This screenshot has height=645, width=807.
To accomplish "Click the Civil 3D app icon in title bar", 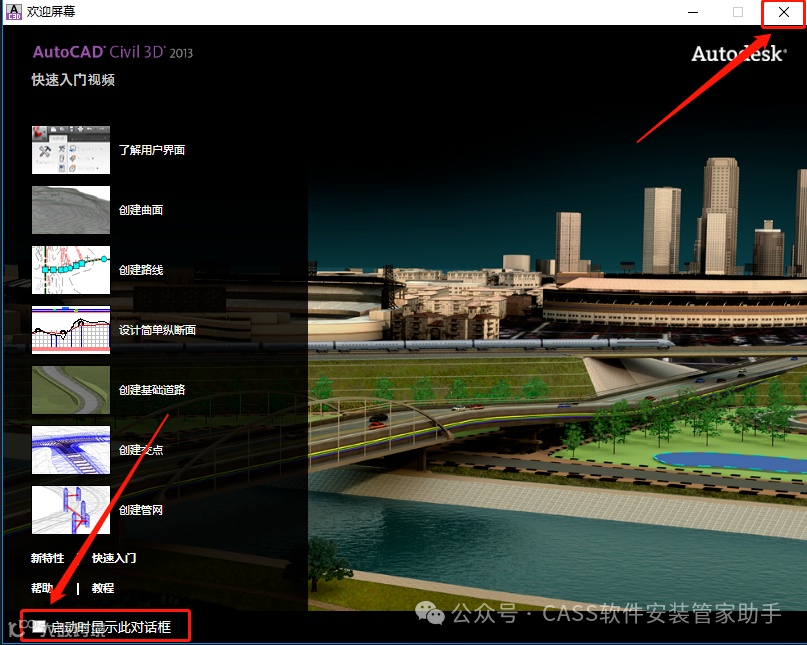I will 13,11.
